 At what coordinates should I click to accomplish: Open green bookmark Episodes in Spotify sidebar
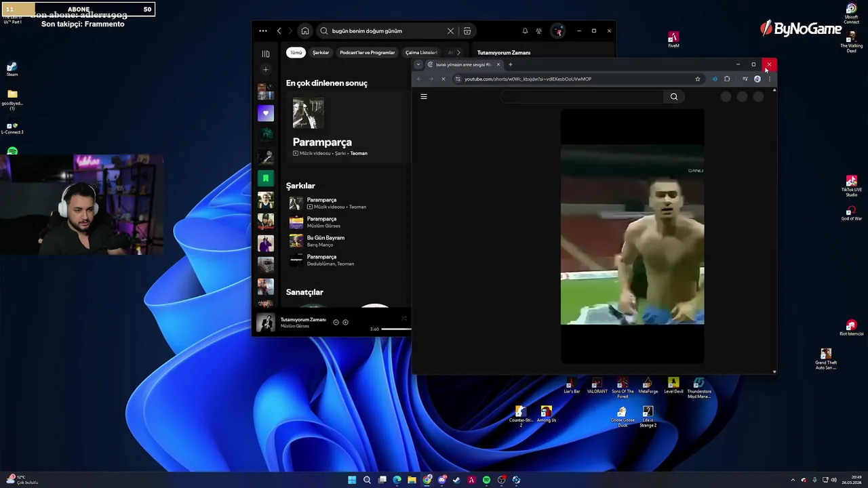(x=266, y=178)
